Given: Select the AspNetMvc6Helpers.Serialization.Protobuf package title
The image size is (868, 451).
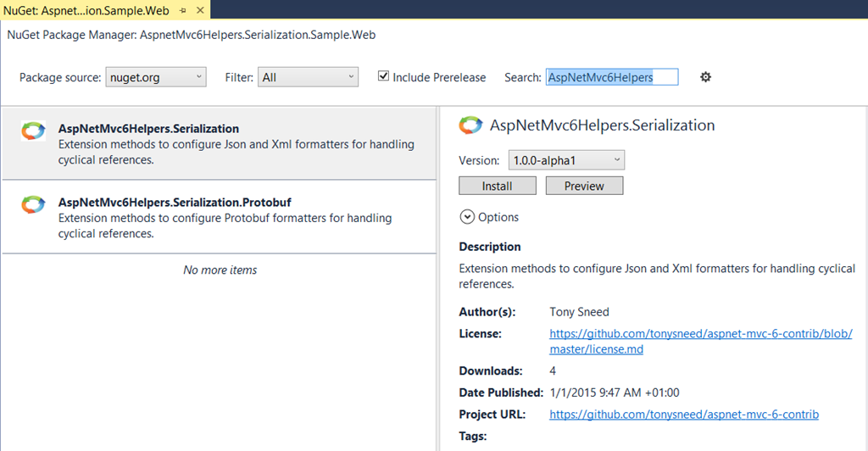Looking at the screenshot, I should click(175, 203).
